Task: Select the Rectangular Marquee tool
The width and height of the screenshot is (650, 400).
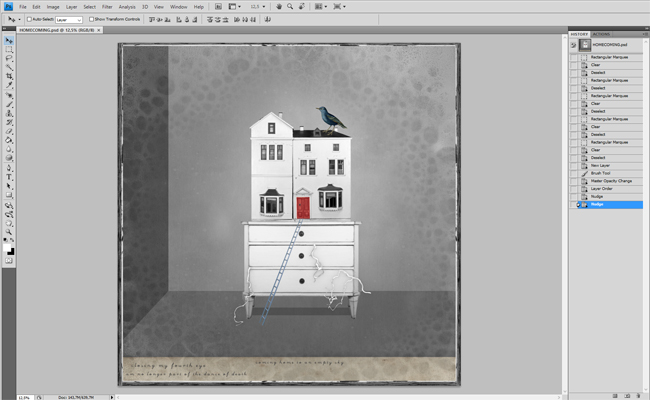Action: click(9, 49)
